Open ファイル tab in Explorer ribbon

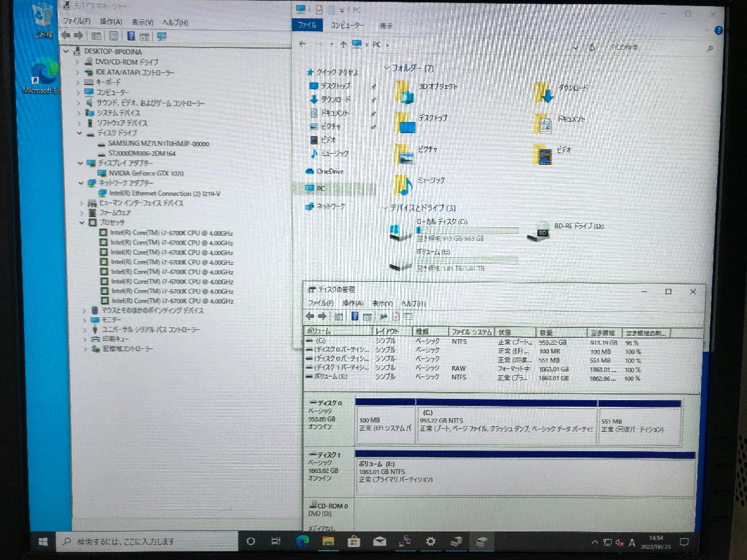[x=307, y=26]
